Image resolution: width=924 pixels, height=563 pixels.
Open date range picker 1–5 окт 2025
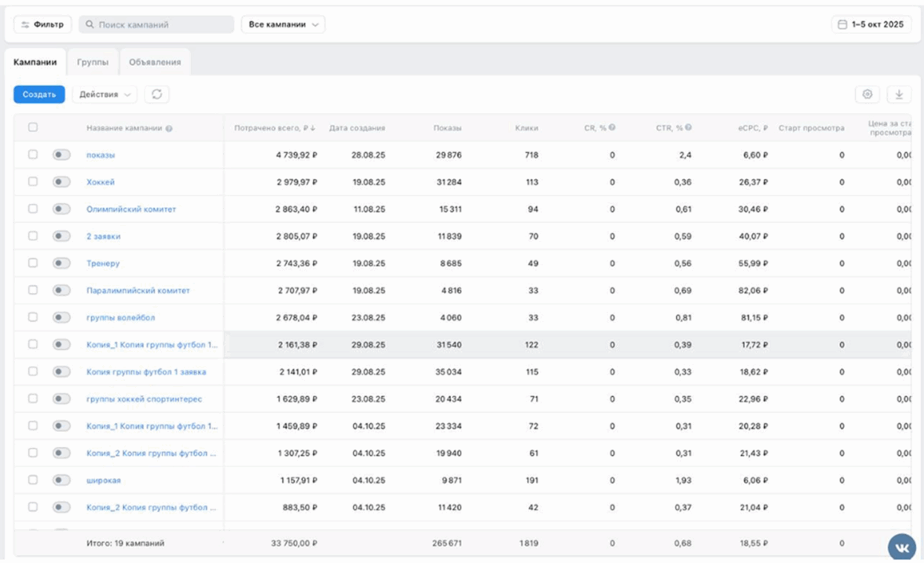871,24
